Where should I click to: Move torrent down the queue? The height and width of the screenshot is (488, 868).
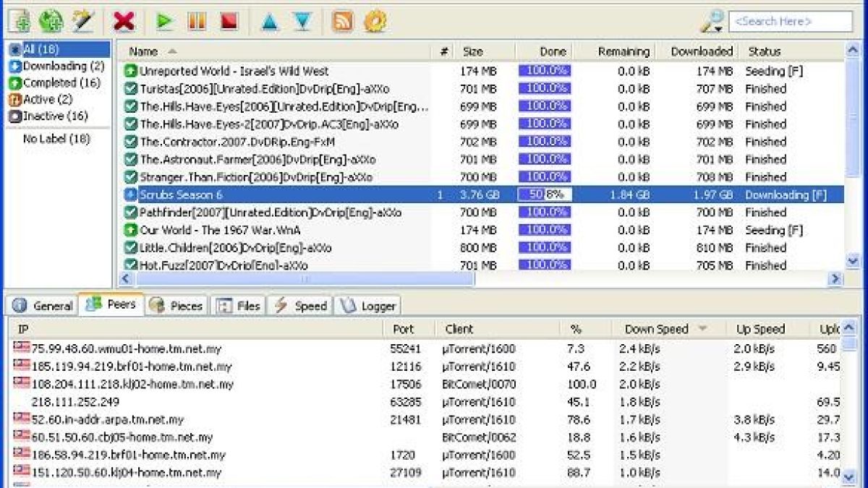[x=302, y=22]
